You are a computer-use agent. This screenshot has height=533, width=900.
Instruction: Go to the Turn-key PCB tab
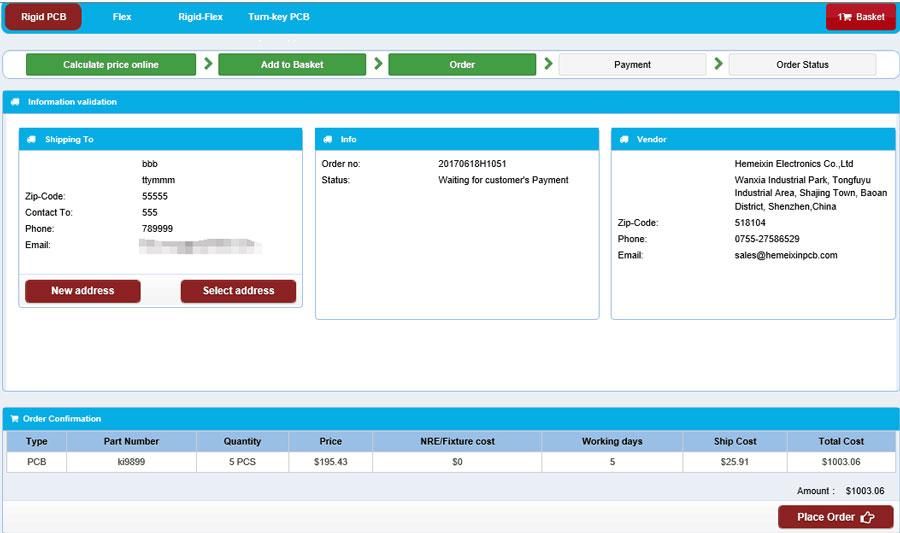click(x=279, y=17)
